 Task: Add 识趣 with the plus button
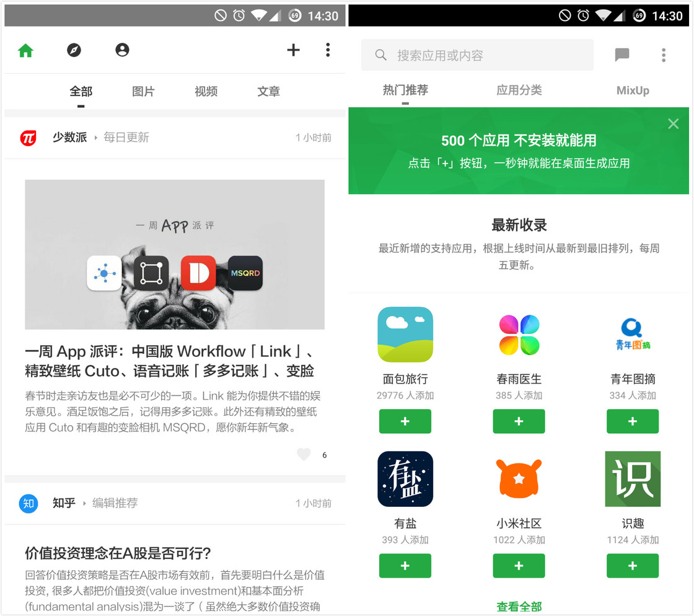coord(632,566)
